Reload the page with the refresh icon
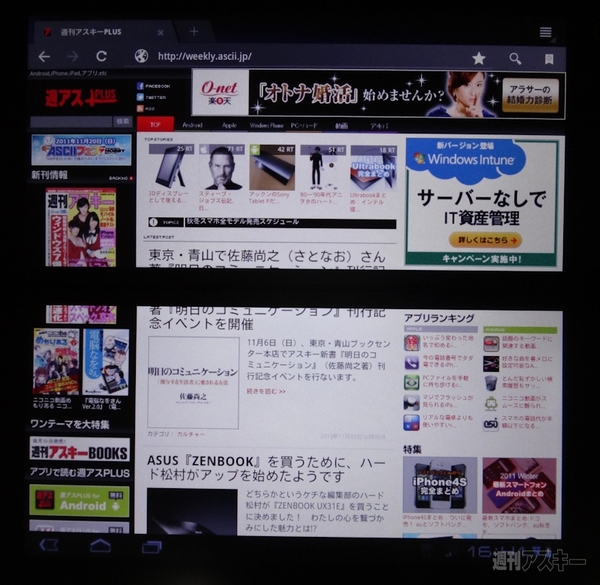 (101, 56)
